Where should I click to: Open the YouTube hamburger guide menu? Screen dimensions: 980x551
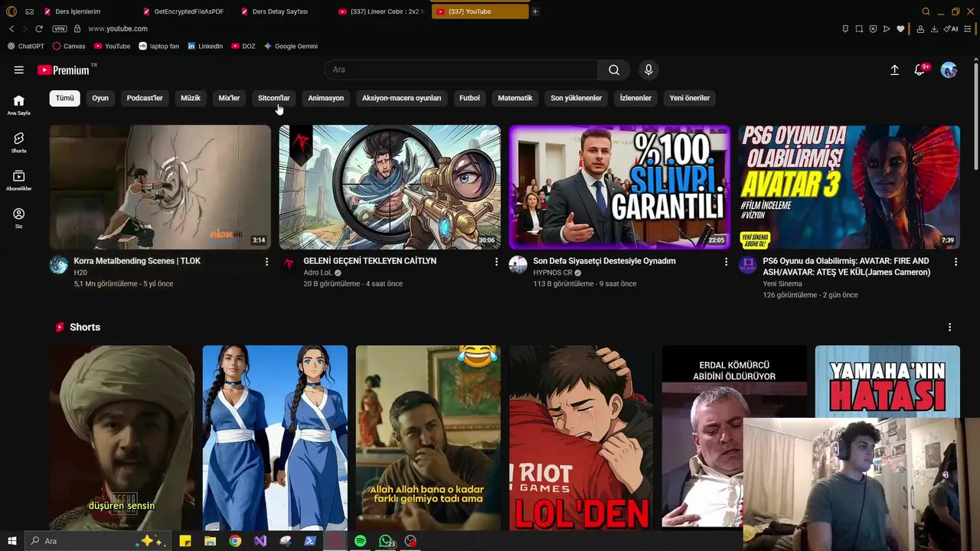pyautogui.click(x=18, y=70)
